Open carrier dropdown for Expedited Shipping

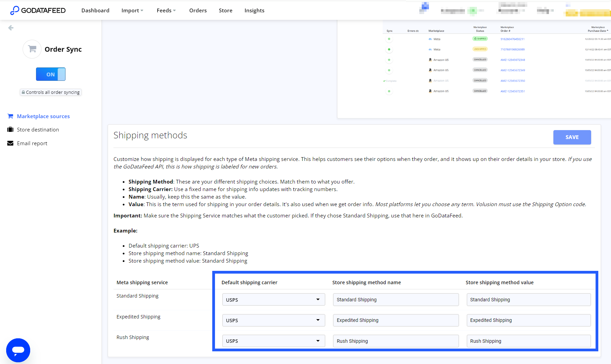click(273, 320)
